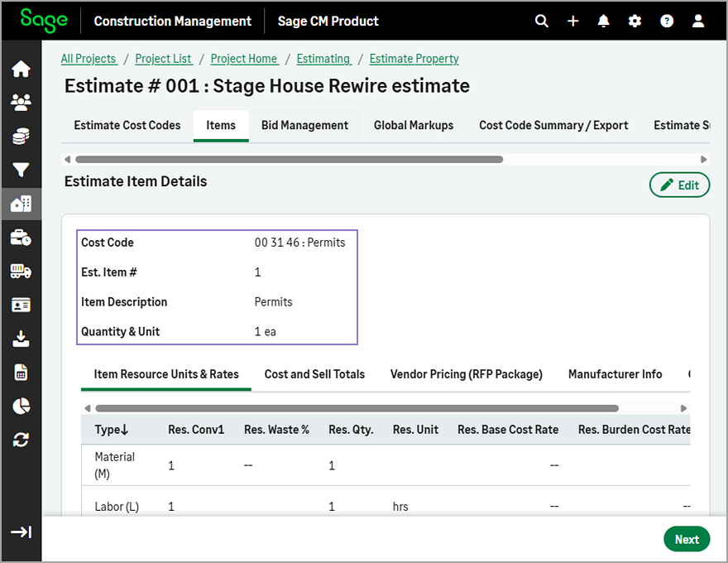Open the pie chart reports sidebar icon
Image resolution: width=728 pixels, height=563 pixels.
(21, 406)
